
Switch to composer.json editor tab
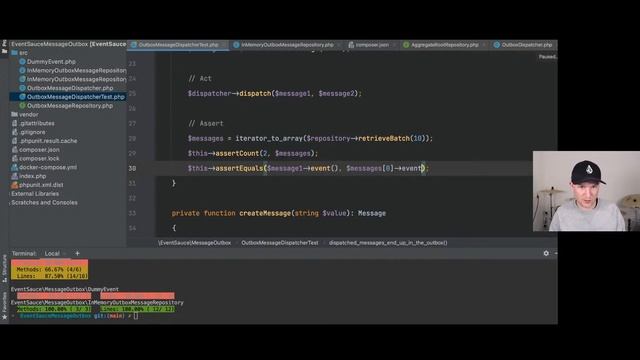[x=372, y=45]
